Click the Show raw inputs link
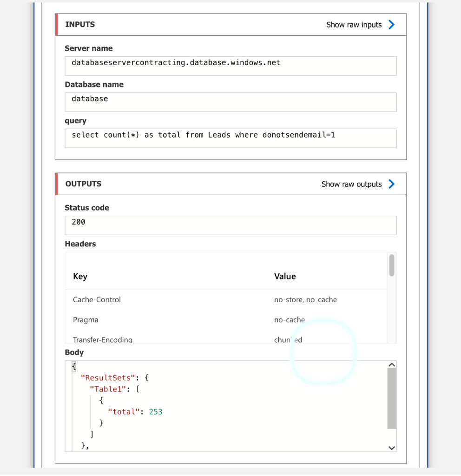The width and height of the screenshot is (461, 476). 354,25
